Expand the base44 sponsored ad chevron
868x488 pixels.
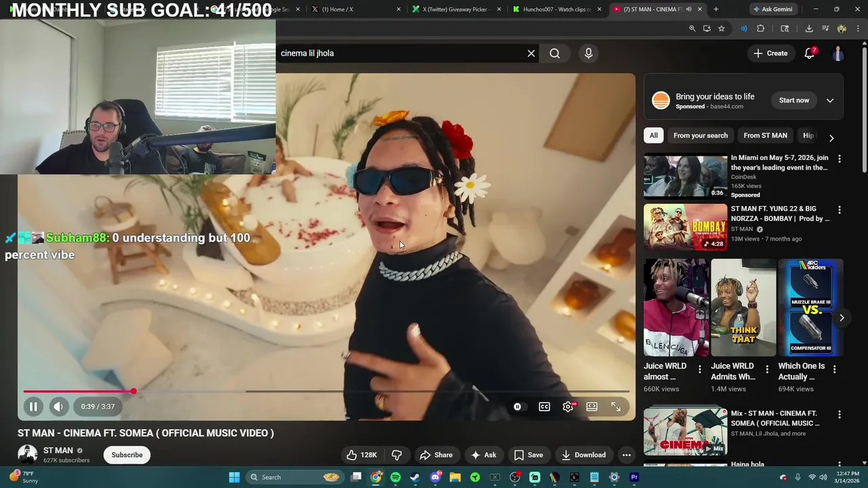[x=830, y=100]
